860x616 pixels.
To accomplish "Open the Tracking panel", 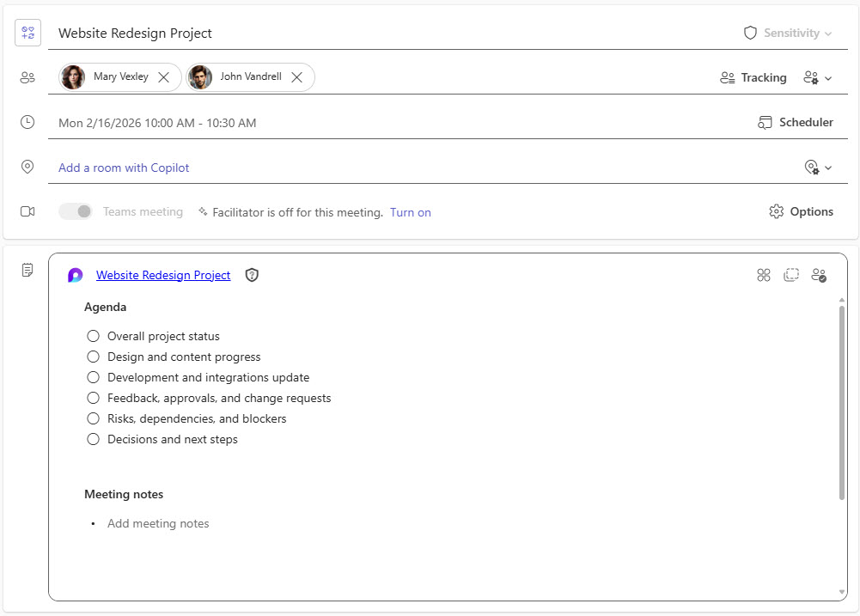I will (753, 77).
